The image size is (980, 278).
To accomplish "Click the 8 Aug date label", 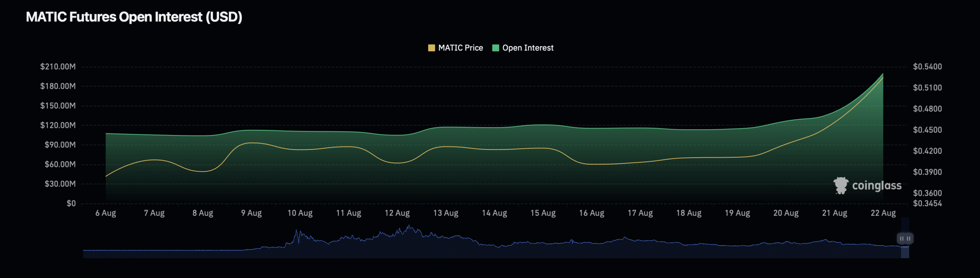I will pos(203,213).
